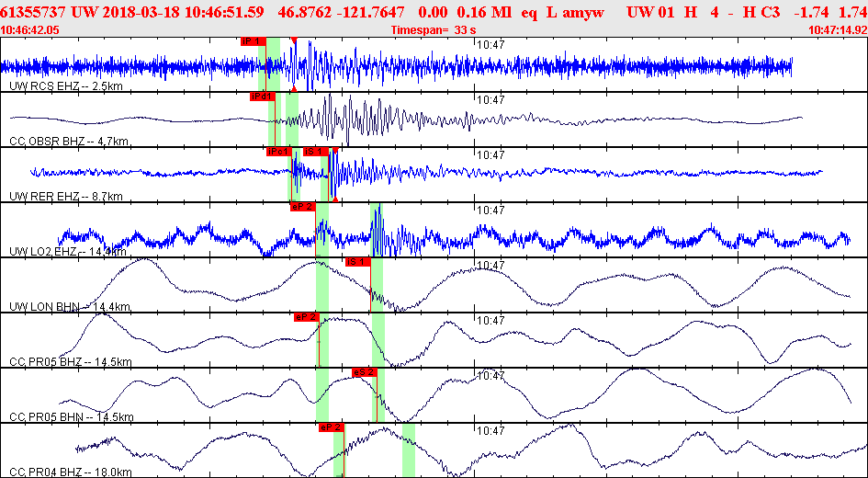Viewport: 868px width, 478px height.
Task: Select the eP 2 pick flag on PR04 BHZ
Action: click(332, 427)
